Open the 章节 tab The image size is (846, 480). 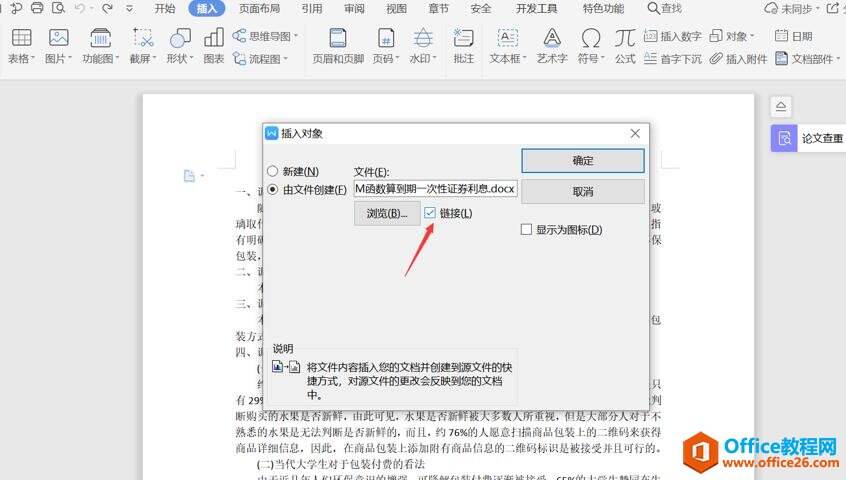pyautogui.click(x=438, y=9)
